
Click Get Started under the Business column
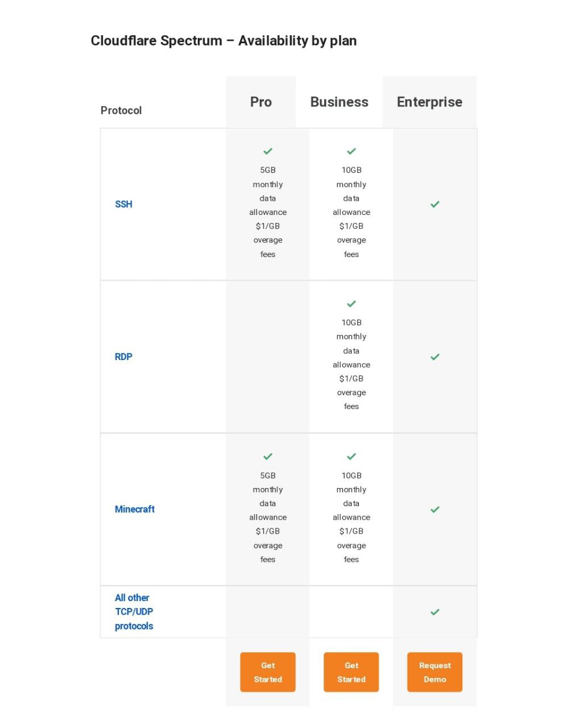coord(351,672)
